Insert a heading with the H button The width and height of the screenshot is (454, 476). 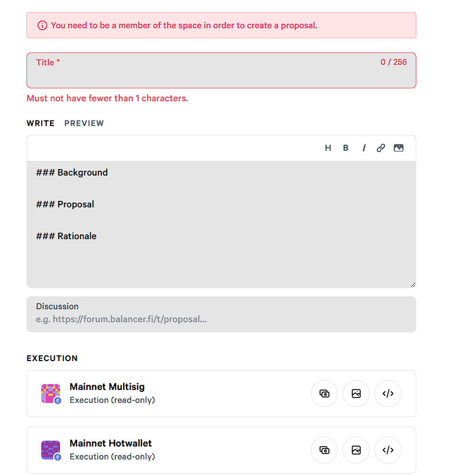[x=328, y=148]
